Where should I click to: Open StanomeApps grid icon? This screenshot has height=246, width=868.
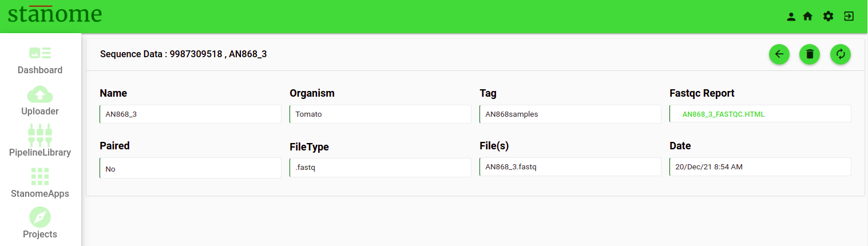coord(40,183)
